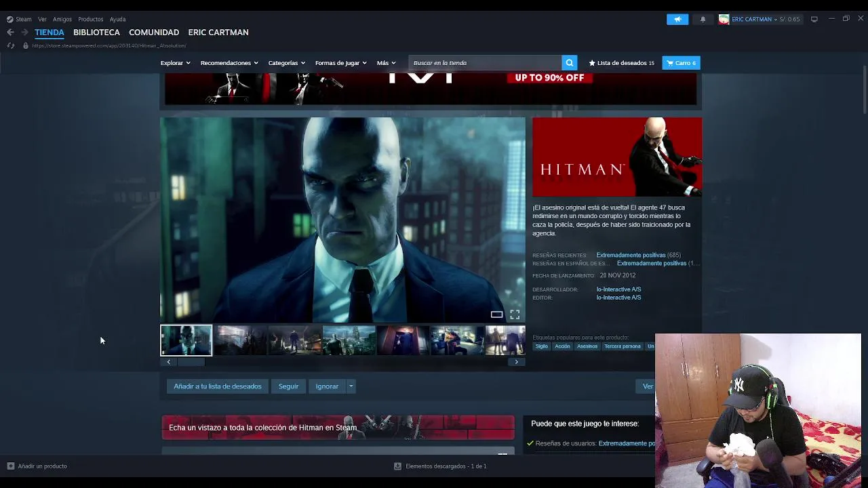Go forward with the right arrow icon

pos(24,32)
